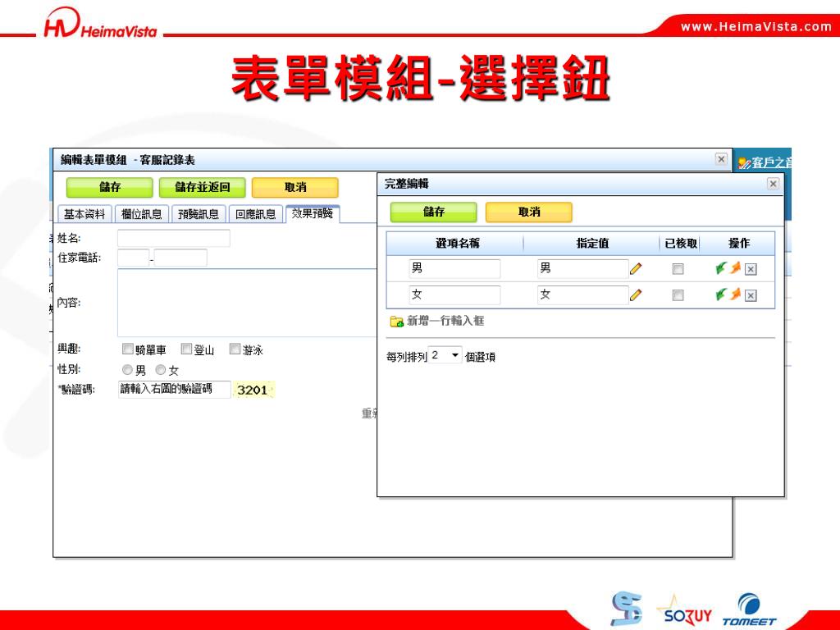Select the 女 gender radio button
The width and height of the screenshot is (840, 630).
point(160,370)
